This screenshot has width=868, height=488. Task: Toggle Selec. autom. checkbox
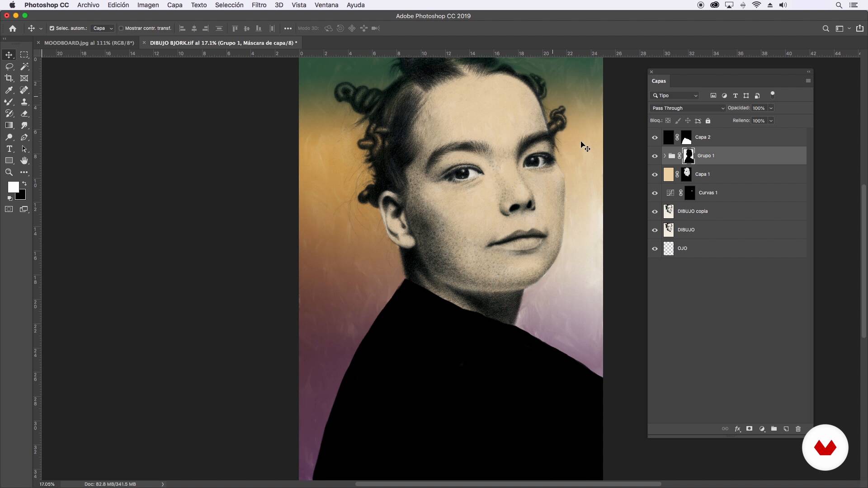[x=52, y=28]
